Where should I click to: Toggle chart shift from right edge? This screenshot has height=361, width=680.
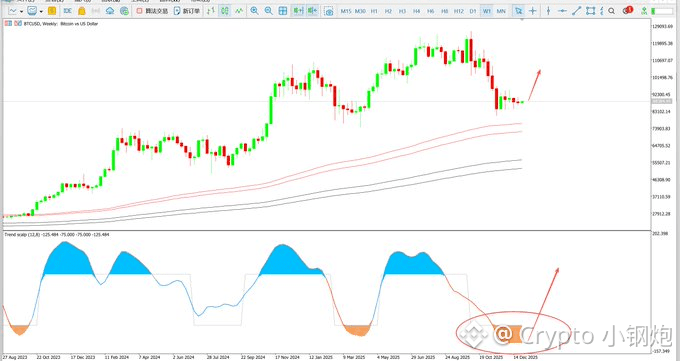tap(312, 11)
